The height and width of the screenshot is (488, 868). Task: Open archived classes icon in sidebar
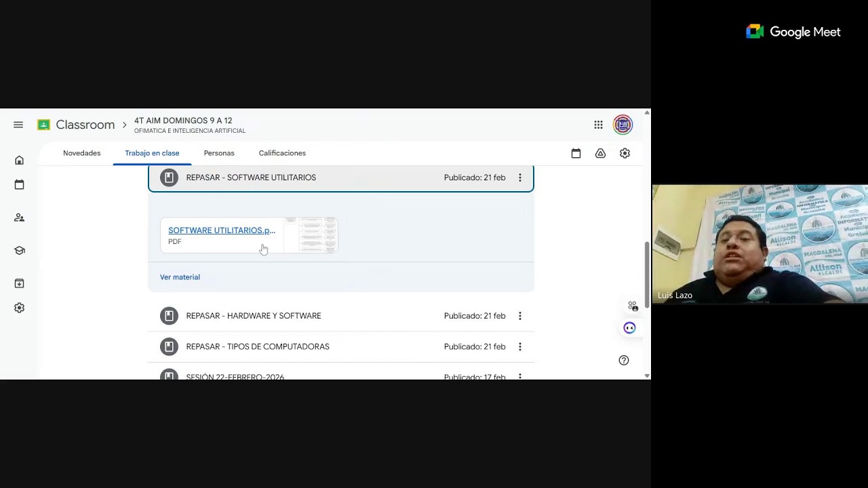click(19, 283)
